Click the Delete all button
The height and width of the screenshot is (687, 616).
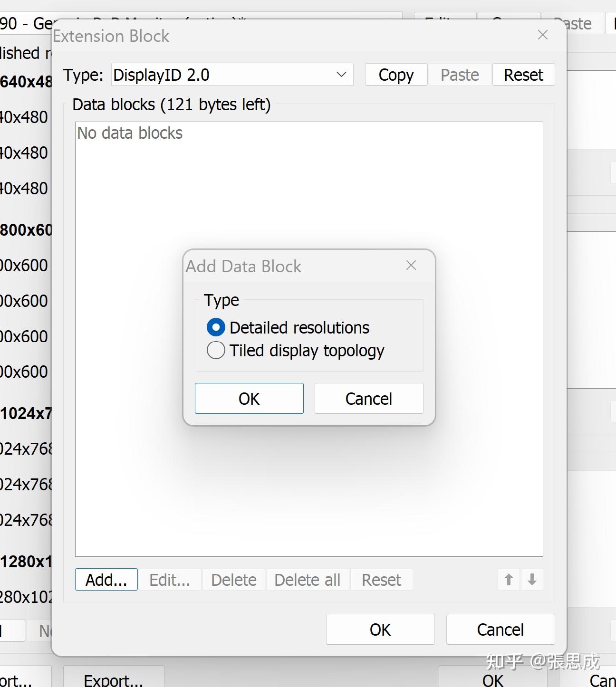tap(307, 580)
